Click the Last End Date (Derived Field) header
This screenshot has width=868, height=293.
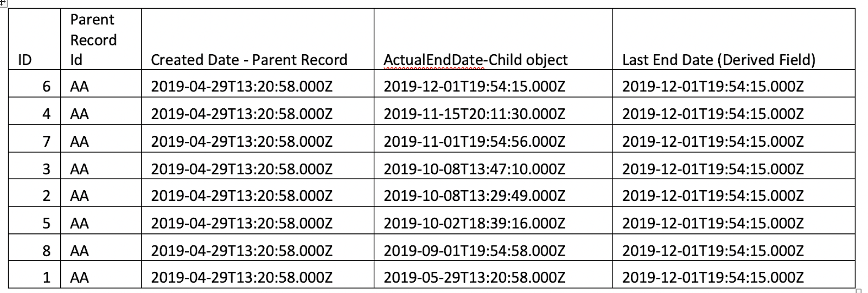pyautogui.click(x=733, y=39)
